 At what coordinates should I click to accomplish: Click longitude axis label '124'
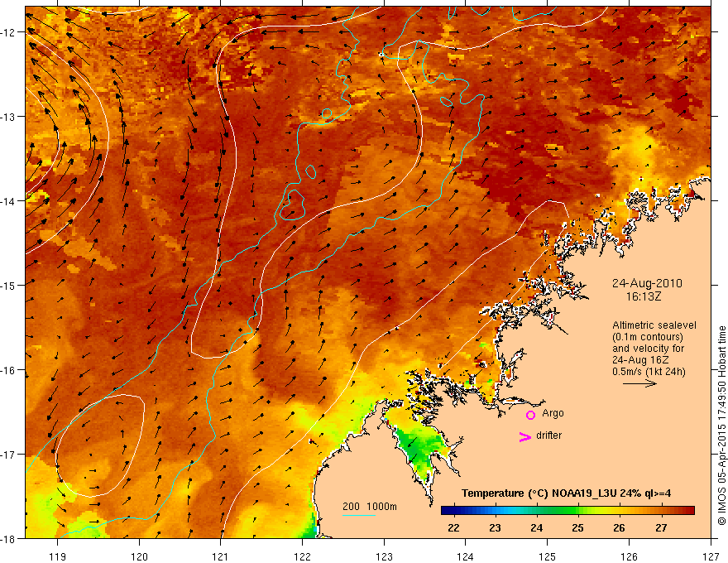(x=466, y=556)
